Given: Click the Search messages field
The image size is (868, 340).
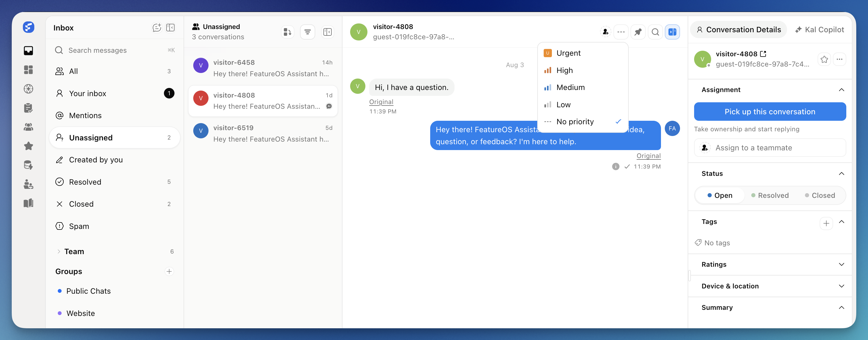Looking at the screenshot, I should [x=115, y=50].
